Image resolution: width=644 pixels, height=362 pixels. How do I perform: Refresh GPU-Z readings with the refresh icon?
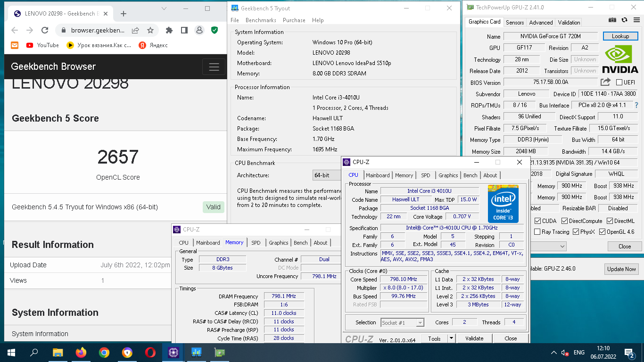tap(624, 20)
